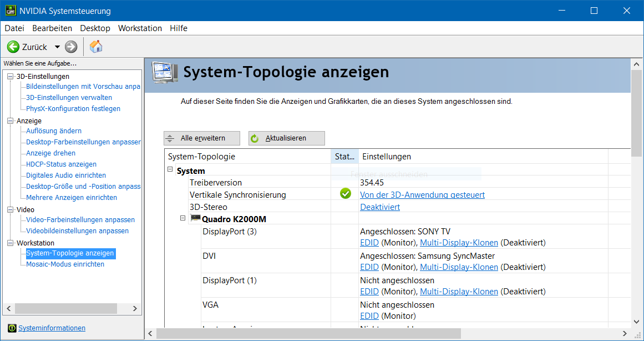Click scroll-down arrow of main vertical scrollbar
The width and height of the screenshot is (644, 341).
tap(637, 321)
